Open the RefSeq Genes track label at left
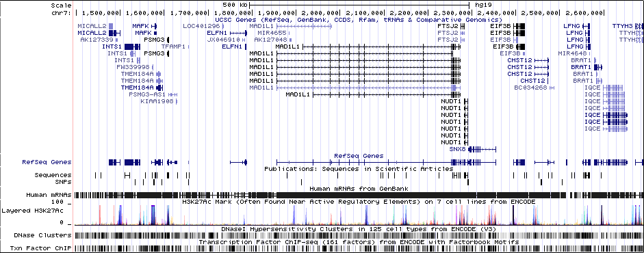The width and height of the screenshot is (644, 253). pyautogui.click(x=47, y=162)
